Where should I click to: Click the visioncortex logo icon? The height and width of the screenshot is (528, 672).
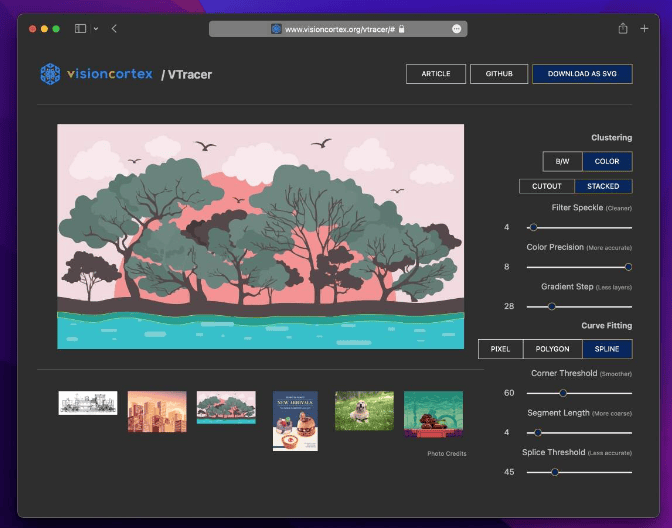click(50, 74)
